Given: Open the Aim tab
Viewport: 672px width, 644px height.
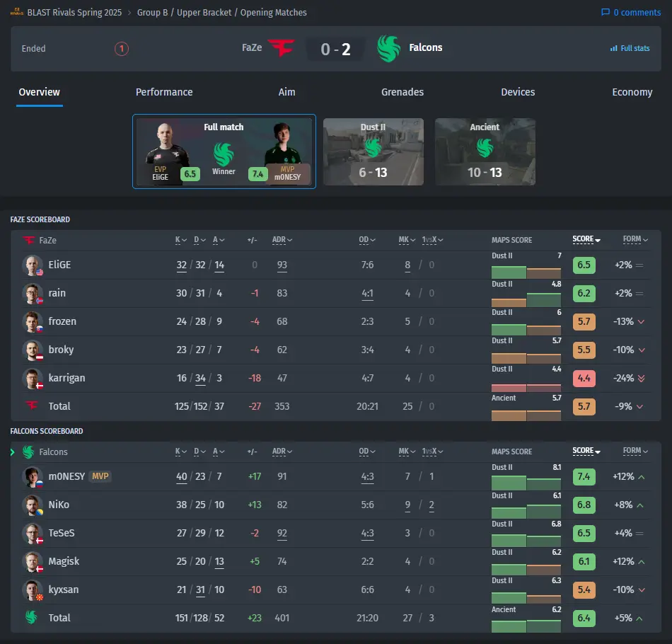Looking at the screenshot, I should tap(286, 92).
